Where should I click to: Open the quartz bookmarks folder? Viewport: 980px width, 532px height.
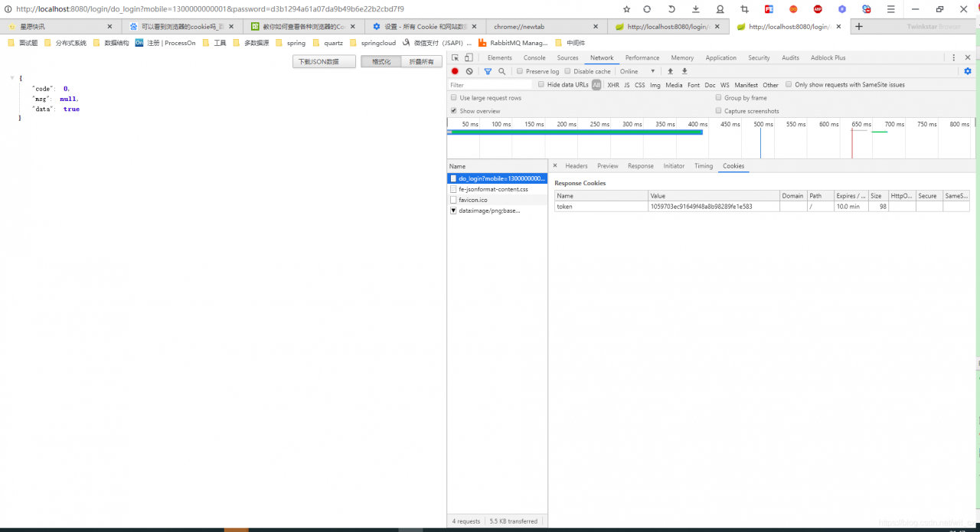tap(328, 43)
